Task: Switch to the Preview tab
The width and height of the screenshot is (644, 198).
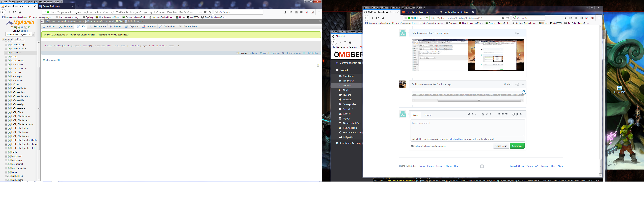Action: click(427, 115)
